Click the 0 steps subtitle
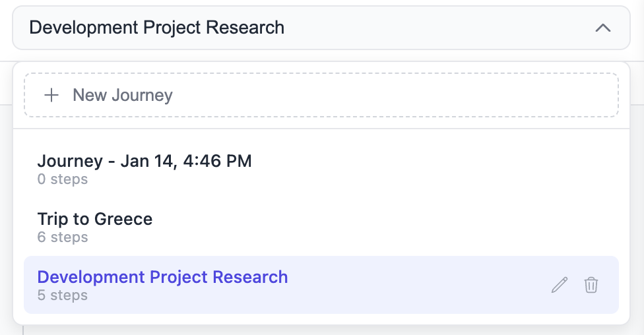This screenshot has height=335, width=644. tap(63, 179)
